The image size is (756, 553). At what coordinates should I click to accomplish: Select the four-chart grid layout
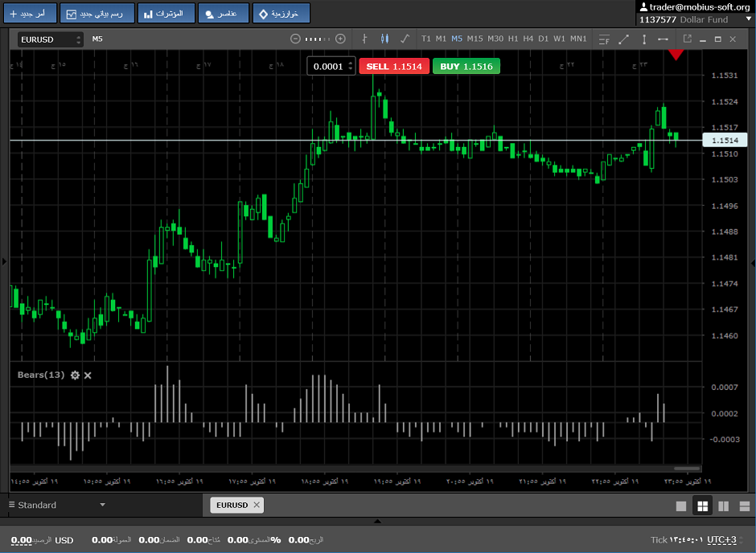(702, 506)
